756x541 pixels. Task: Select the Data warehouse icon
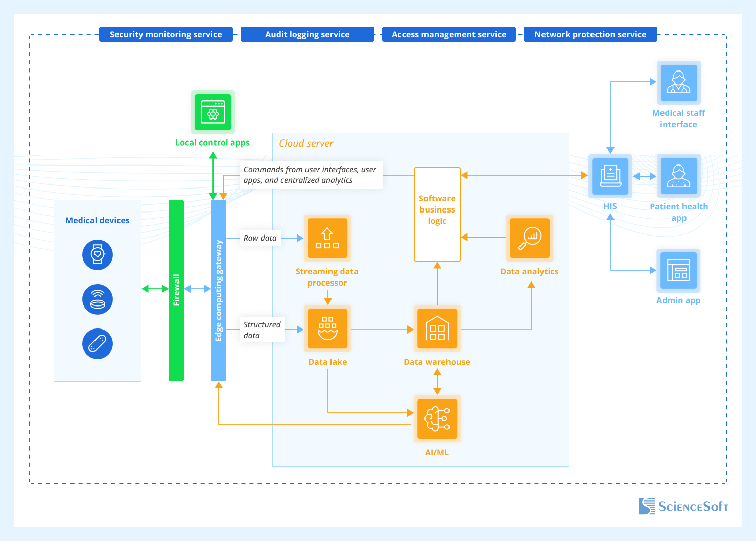[437, 328]
